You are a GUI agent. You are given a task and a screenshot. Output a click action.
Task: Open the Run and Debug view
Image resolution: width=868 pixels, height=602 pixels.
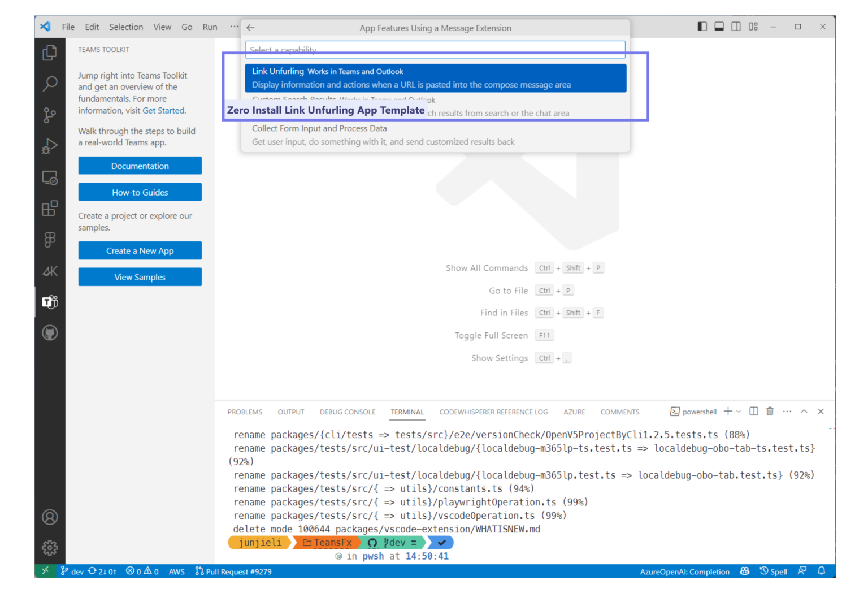[50, 146]
